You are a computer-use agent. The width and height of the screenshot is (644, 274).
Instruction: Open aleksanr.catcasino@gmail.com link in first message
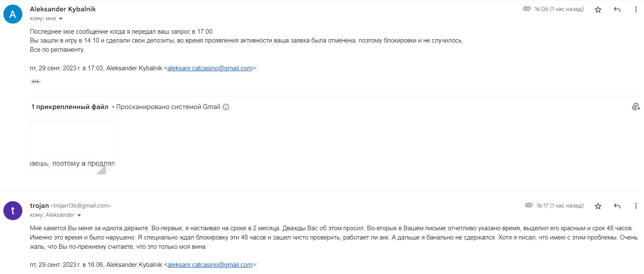coord(210,68)
